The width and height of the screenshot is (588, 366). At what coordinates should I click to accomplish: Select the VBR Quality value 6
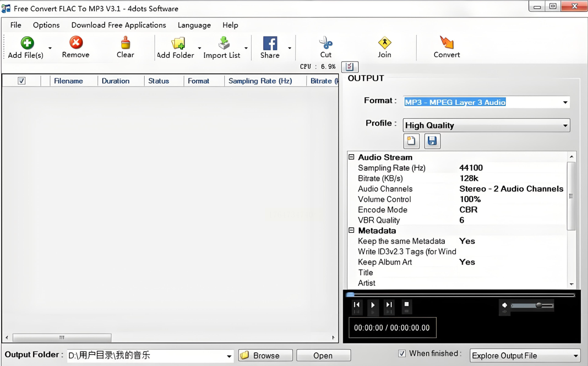tap(462, 220)
